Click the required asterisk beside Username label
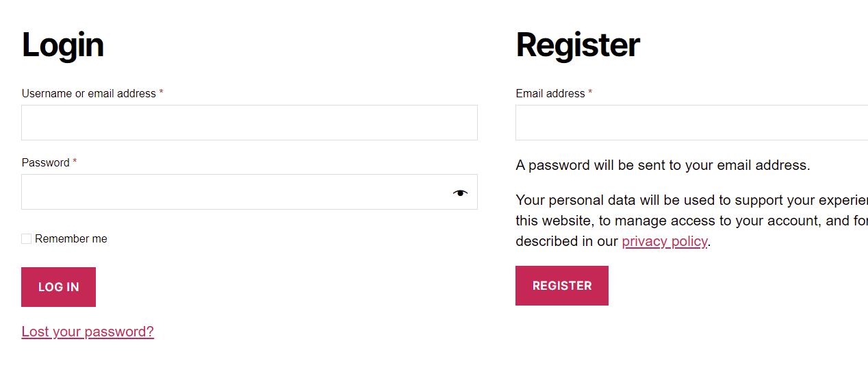Screen dimensions: 868x372 (x=161, y=92)
